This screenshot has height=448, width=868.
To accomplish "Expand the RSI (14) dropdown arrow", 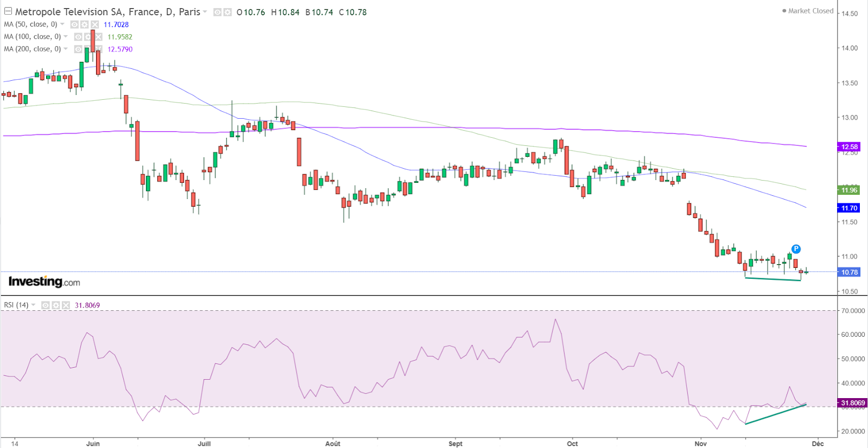I will click(x=34, y=305).
